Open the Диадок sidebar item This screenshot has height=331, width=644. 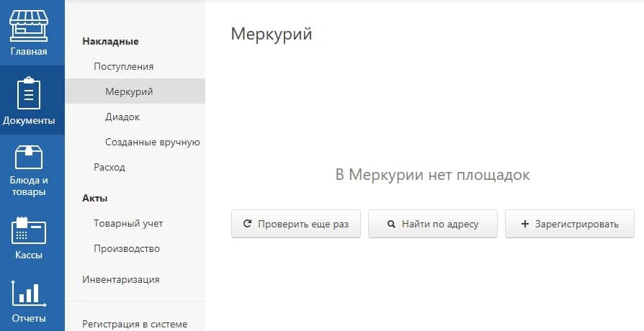(x=122, y=117)
